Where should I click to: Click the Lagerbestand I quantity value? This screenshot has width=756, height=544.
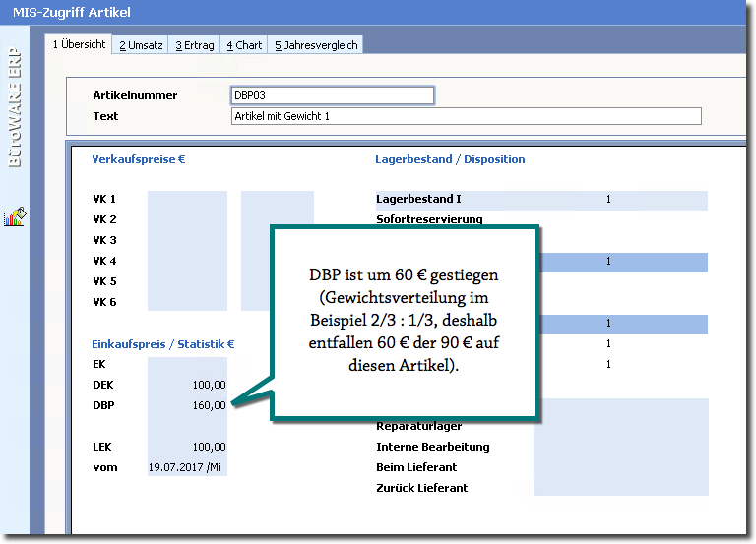pyautogui.click(x=608, y=200)
